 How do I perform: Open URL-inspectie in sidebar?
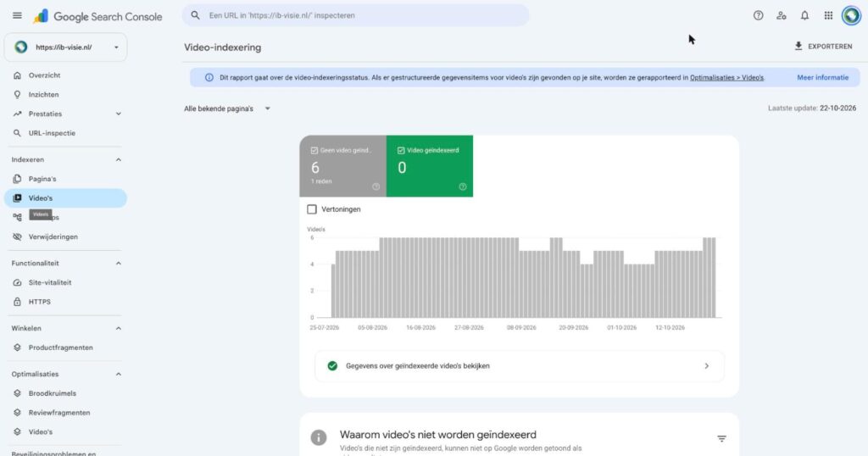click(x=65, y=133)
